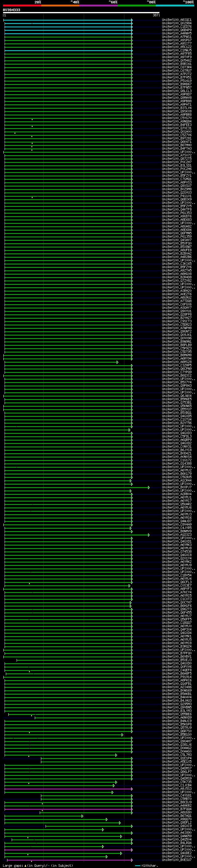Viewport: 197px width, 868px height.
Task: Select hit label UniRef100_B3TLV4
Action: (177, 108)
